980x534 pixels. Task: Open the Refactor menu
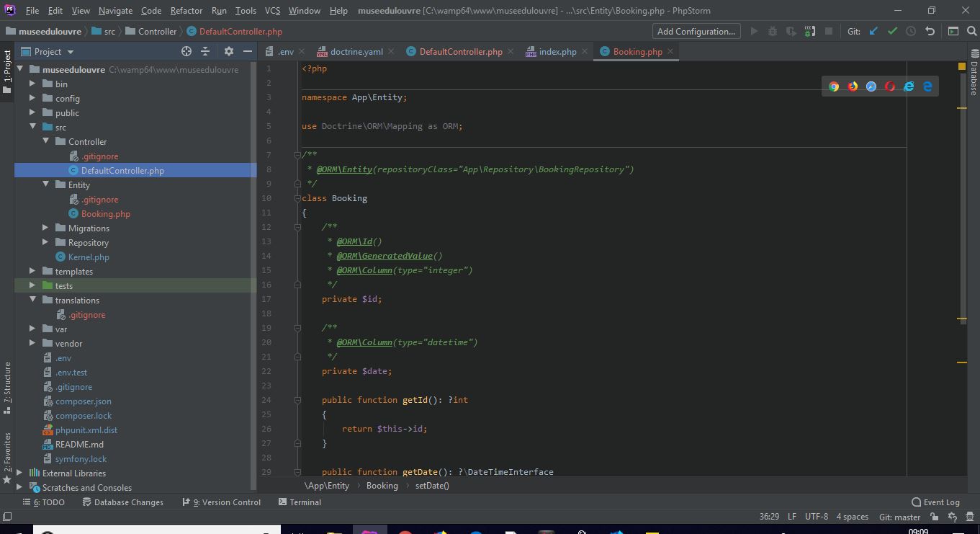click(186, 11)
